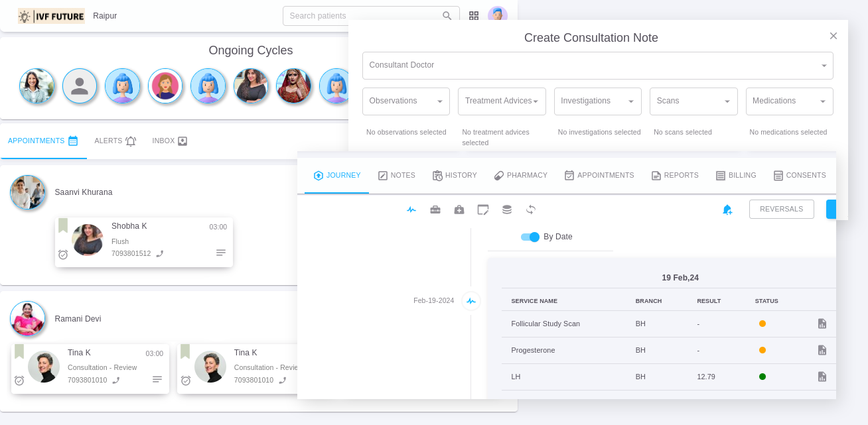Open the Medications dropdown
868x425 pixels.
point(789,101)
